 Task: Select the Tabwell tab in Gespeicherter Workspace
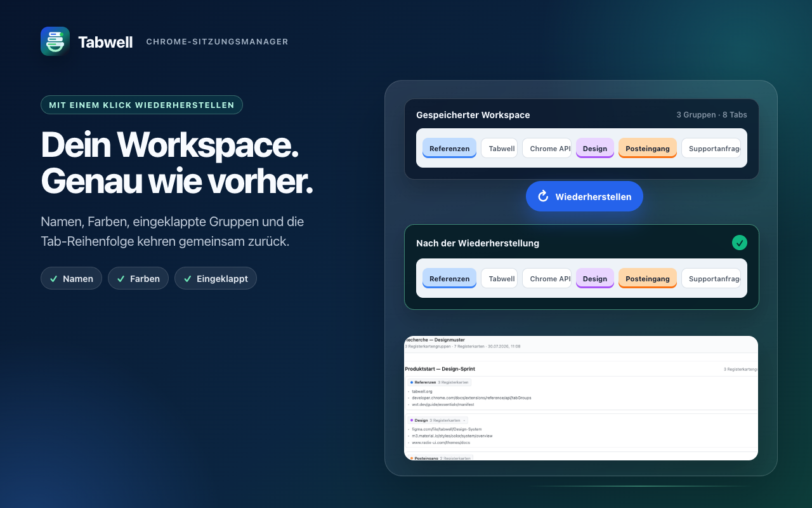(499, 149)
